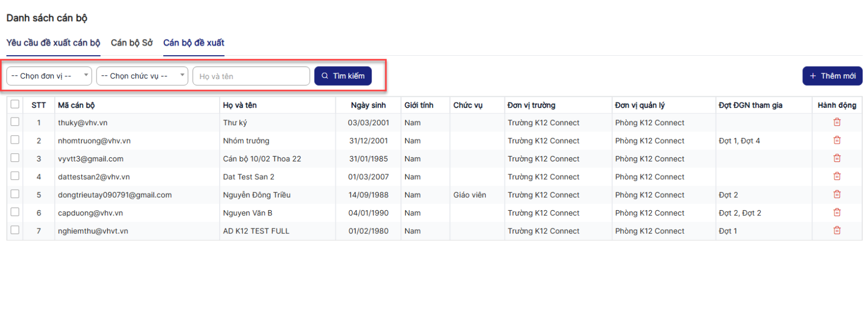868x318 pixels.
Task: Select checkbox for capduong@vhv.vn row
Action: 15,212
